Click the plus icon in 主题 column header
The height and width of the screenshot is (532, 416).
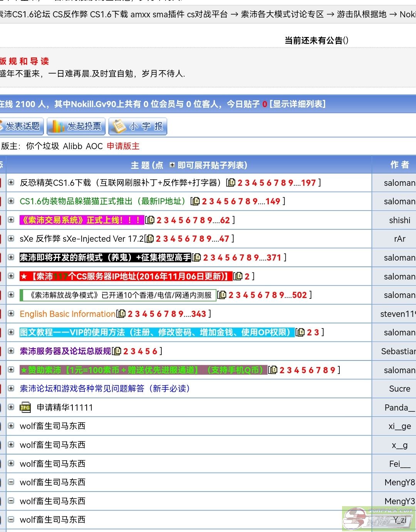click(172, 165)
